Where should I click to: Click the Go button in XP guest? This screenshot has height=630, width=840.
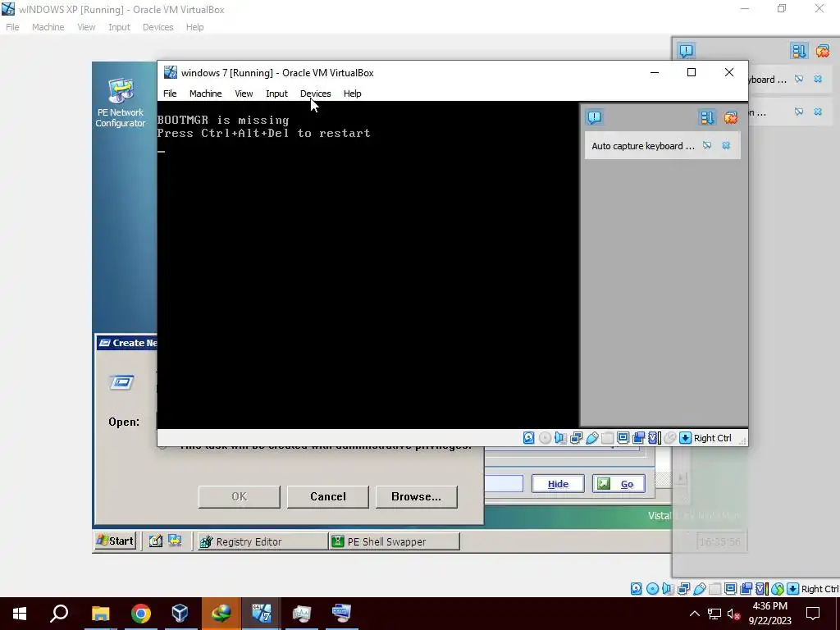[x=619, y=484]
